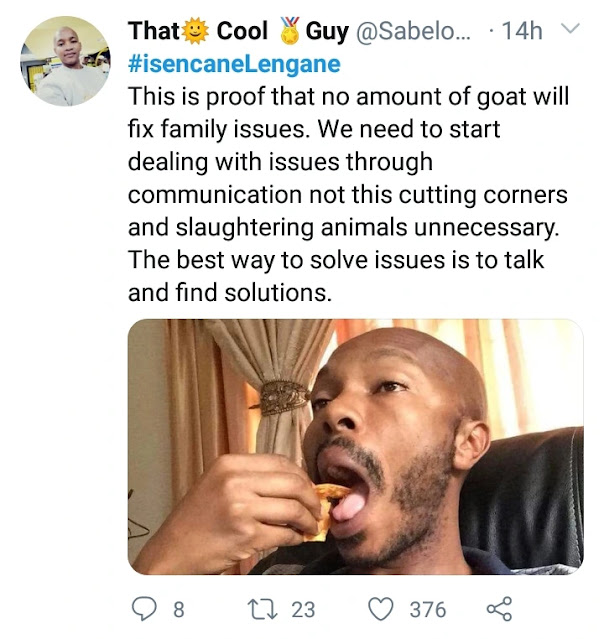The image size is (604, 639).
Task: Open the share icon for this tweet
Action: tap(499, 609)
